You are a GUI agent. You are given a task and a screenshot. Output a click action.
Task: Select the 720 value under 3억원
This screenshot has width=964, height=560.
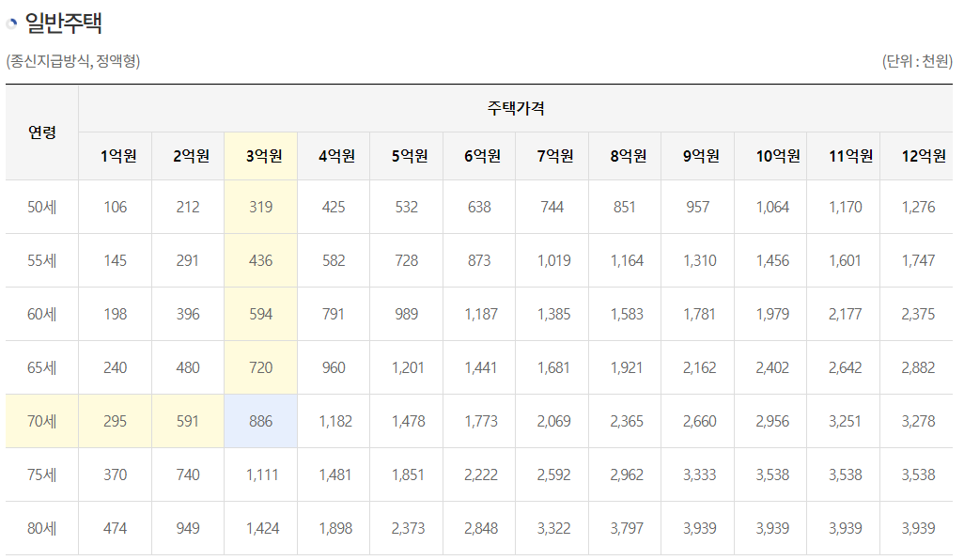(260, 366)
